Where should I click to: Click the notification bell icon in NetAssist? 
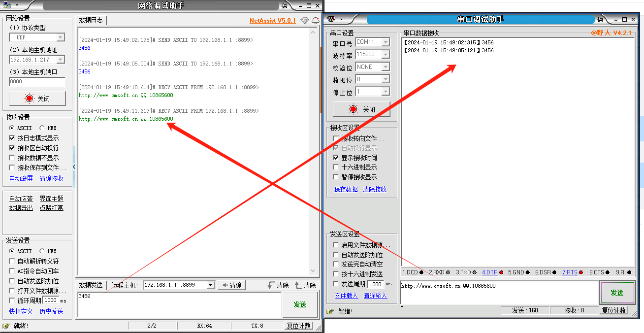(316, 20)
